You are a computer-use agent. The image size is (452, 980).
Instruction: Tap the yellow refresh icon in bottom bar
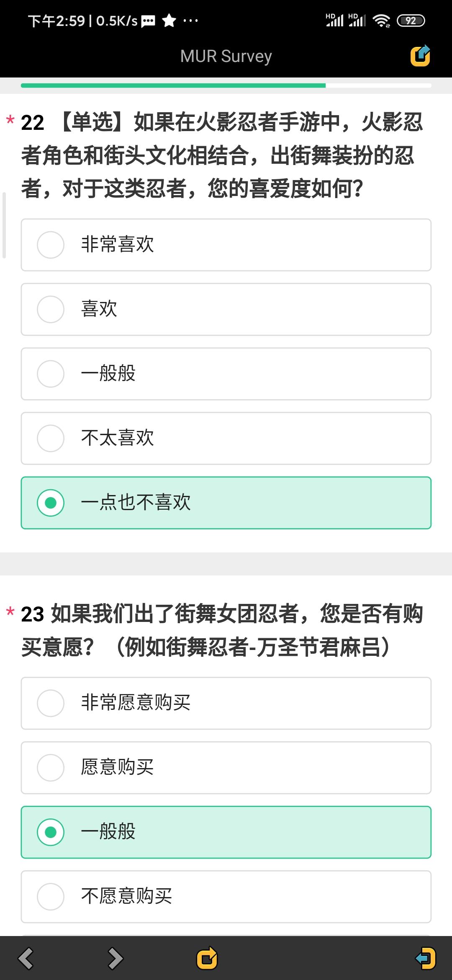tap(207, 959)
